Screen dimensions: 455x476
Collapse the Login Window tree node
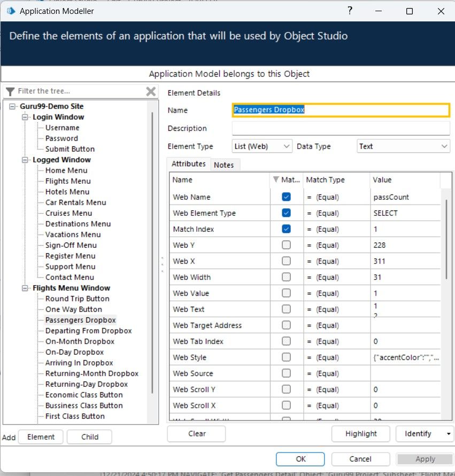pyautogui.click(x=25, y=117)
